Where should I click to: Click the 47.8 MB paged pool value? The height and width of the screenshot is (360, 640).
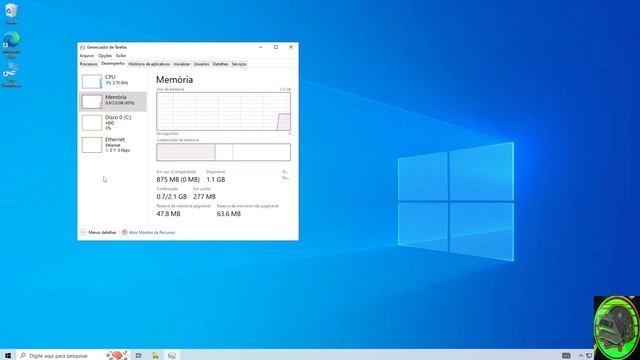pyautogui.click(x=168, y=214)
